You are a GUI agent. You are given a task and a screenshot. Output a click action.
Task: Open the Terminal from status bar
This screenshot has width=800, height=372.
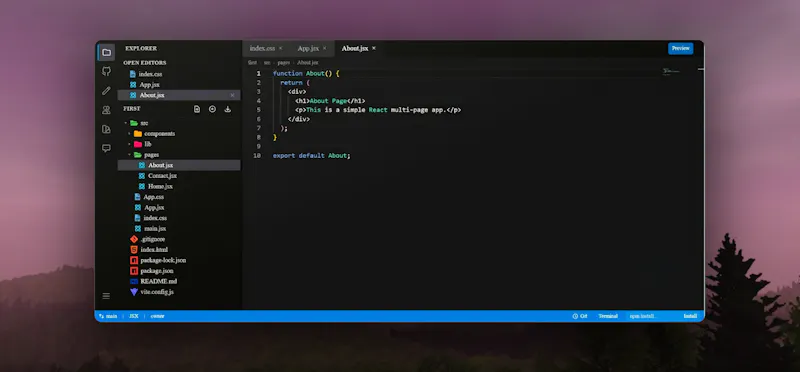pyautogui.click(x=608, y=316)
